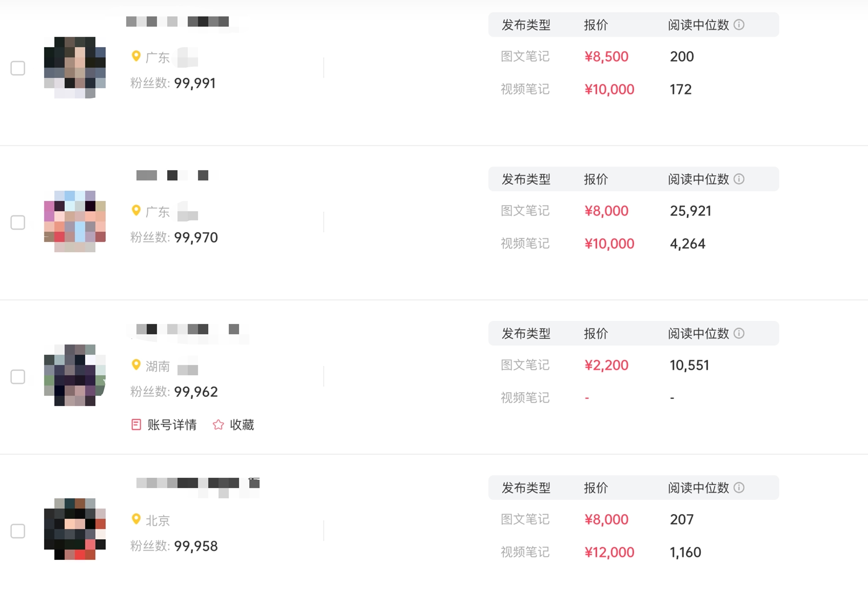The height and width of the screenshot is (607, 868).
Task: Click location pin icon beside 湖南
Action: click(x=136, y=365)
